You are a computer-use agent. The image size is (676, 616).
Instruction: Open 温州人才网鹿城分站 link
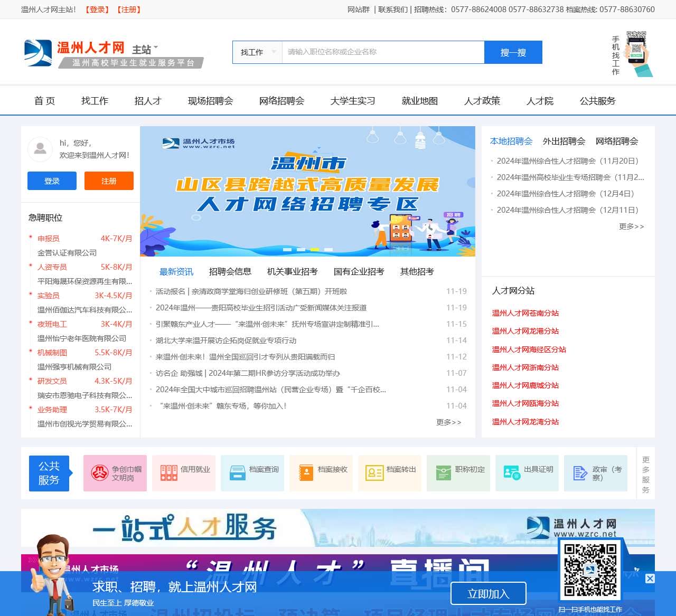525,385
